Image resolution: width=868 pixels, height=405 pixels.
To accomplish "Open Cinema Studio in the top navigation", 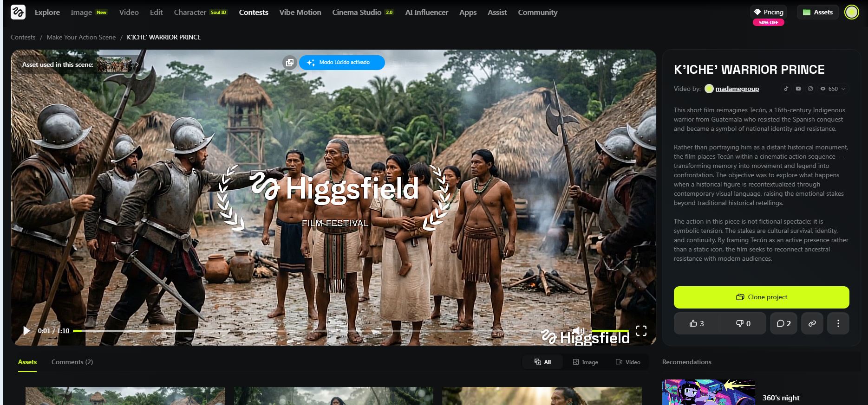I will pyautogui.click(x=357, y=13).
